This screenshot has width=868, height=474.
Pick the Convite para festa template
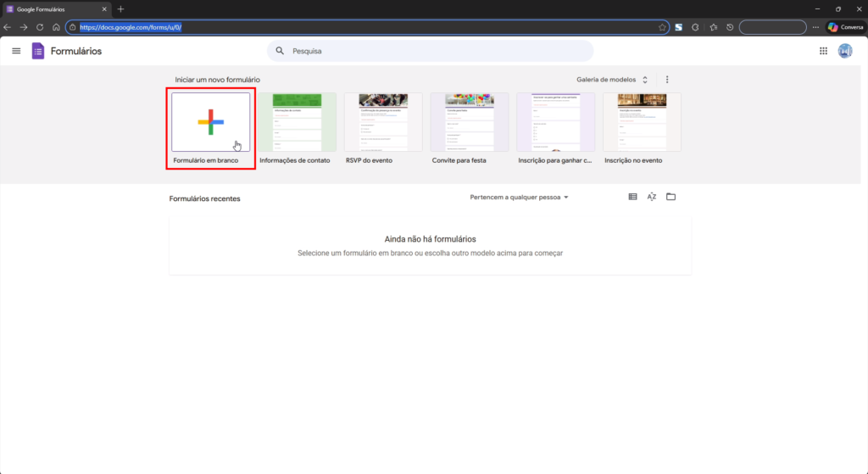(x=470, y=122)
